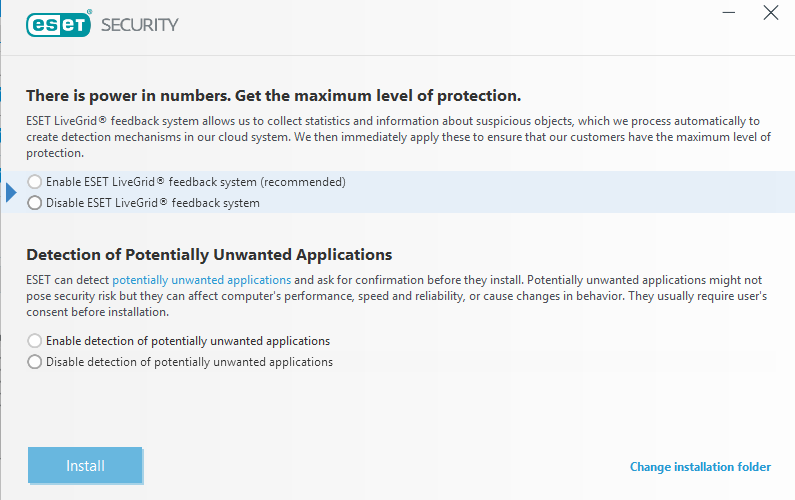This screenshot has width=795, height=500.
Task: Open the potentially unwanted applications link
Action: click(x=201, y=280)
